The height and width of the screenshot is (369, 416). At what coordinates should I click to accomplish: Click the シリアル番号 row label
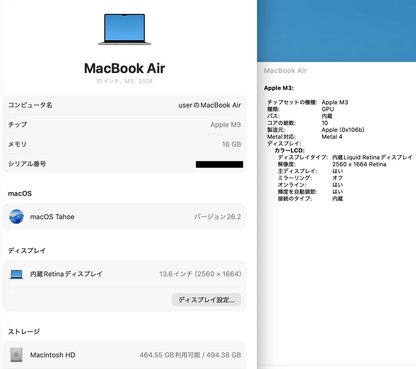pos(27,164)
